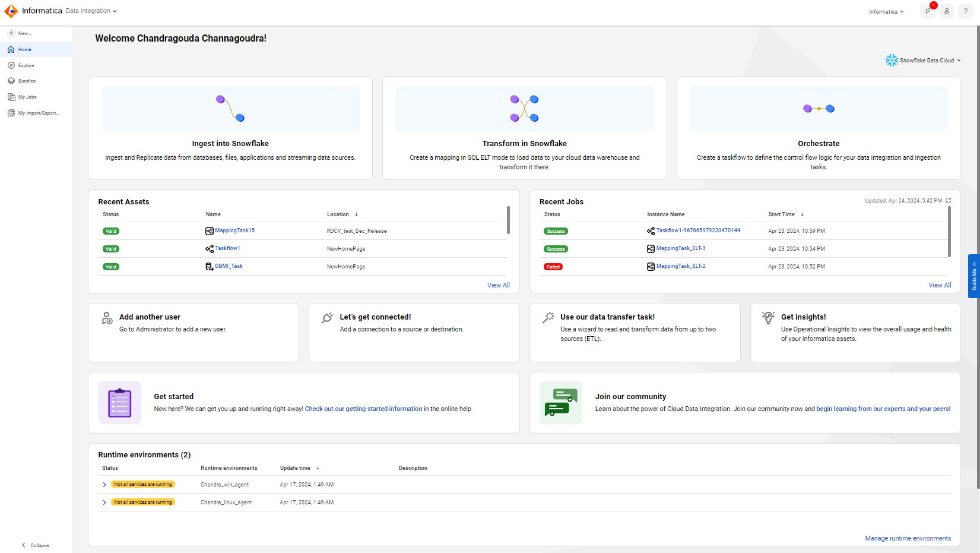Click the Get started clipboard icon

click(x=120, y=403)
